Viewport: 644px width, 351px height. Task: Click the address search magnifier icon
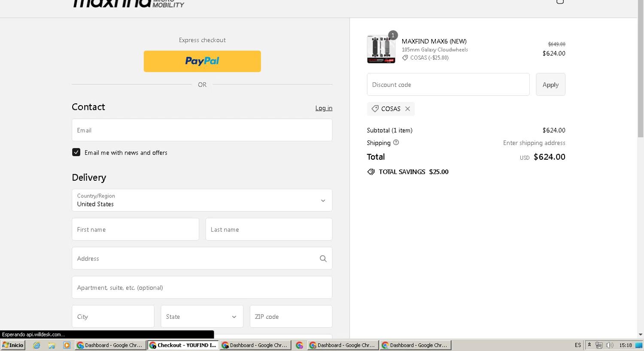pyautogui.click(x=323, y=259)
